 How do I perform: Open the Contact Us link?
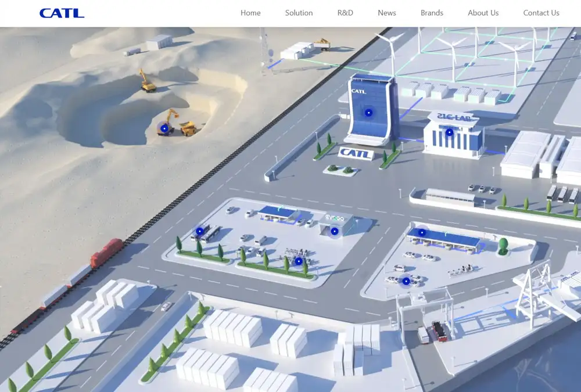(541, 13)
